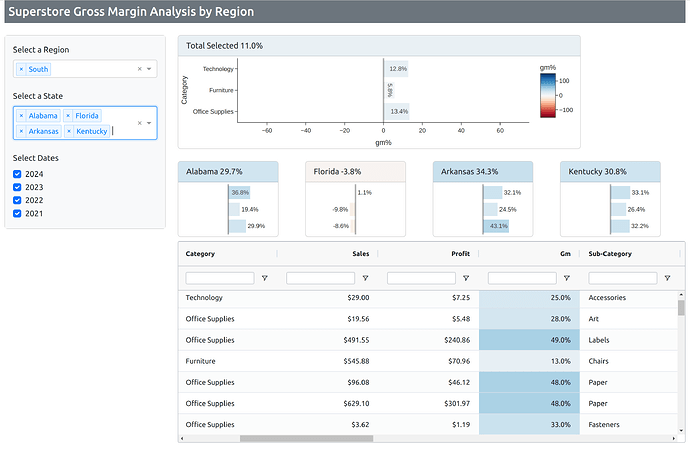The height and width of the screenshot is (451, 690).
Task: Sort table by Gm column header
Action: click(565, 254)
